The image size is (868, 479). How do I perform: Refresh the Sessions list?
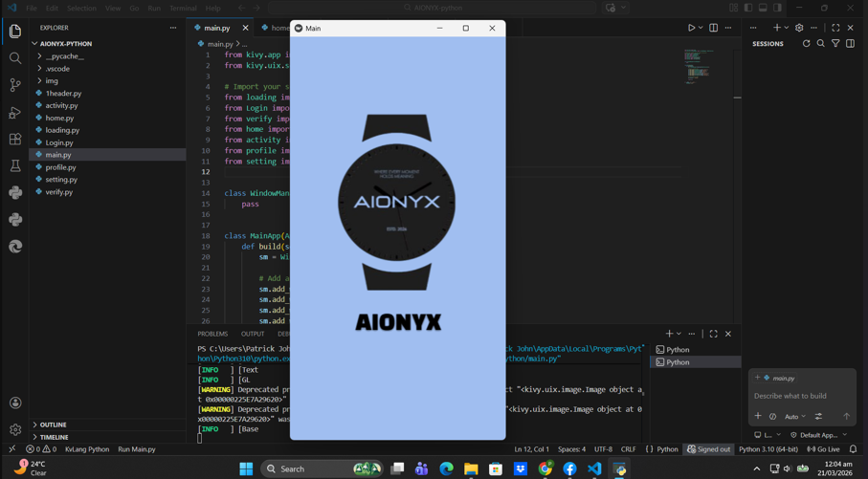click(806, 44)
